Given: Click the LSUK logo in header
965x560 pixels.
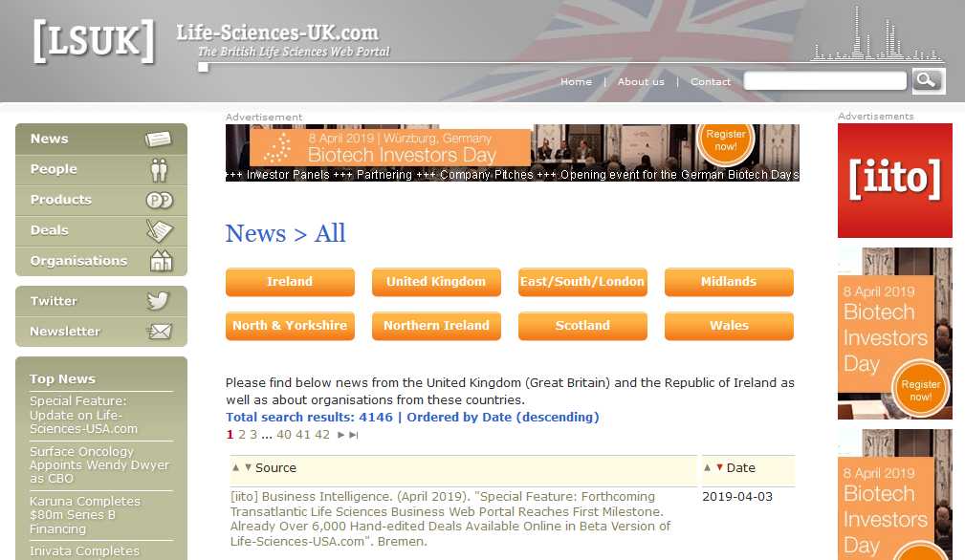Looking at the screenshot, I should 94,41.
